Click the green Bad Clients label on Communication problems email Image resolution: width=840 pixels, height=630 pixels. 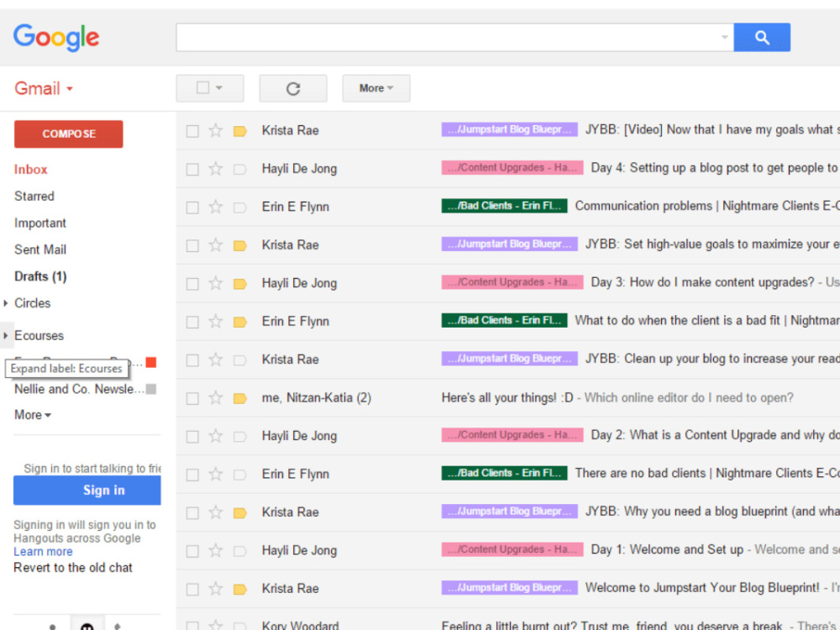504,206
